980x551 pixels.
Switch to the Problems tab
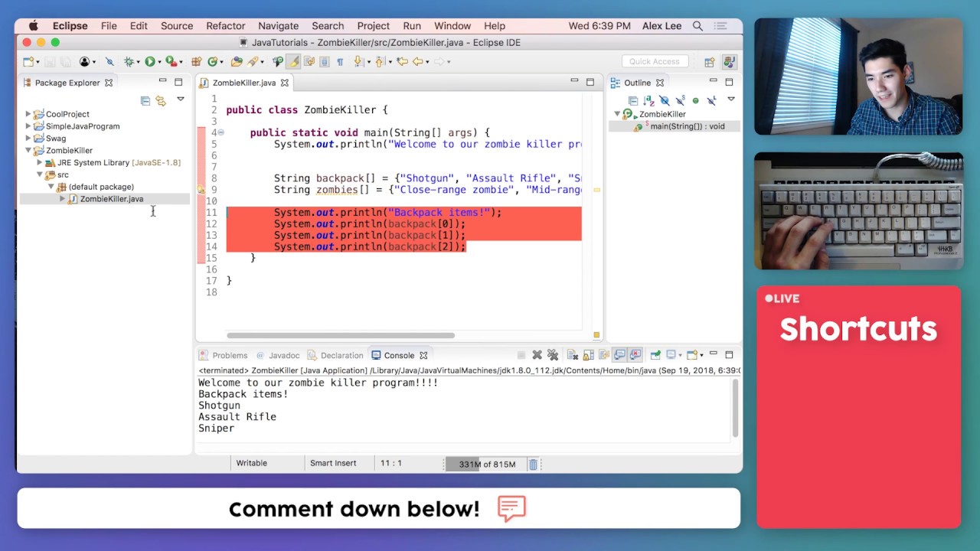click(229, 355)
